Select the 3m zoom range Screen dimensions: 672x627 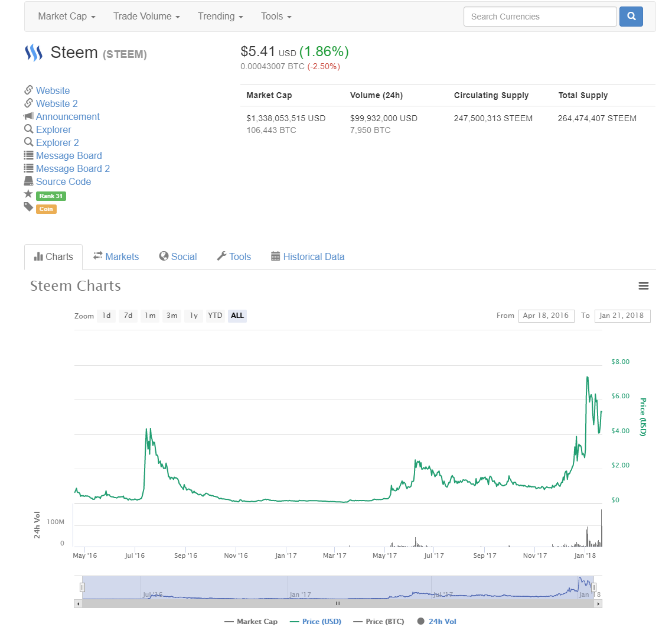(x=172, y=316)
